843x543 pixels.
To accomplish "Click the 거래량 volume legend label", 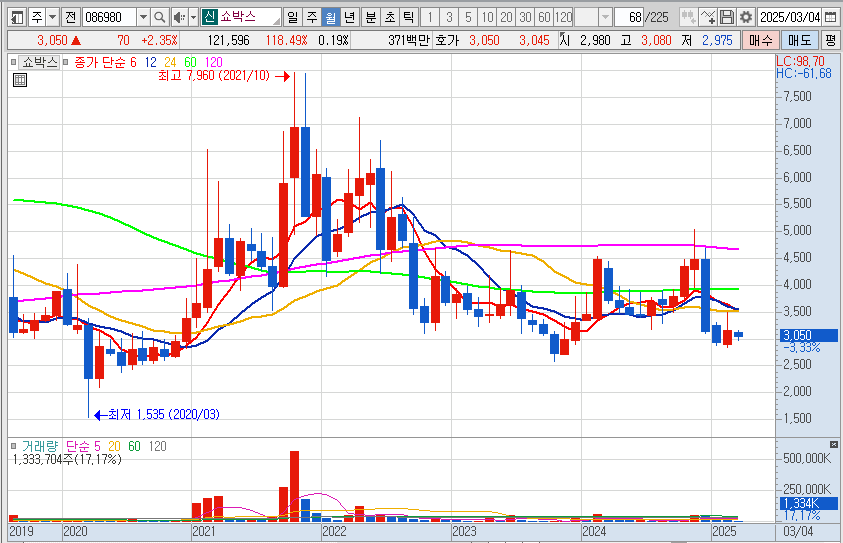I will (39, 446).
